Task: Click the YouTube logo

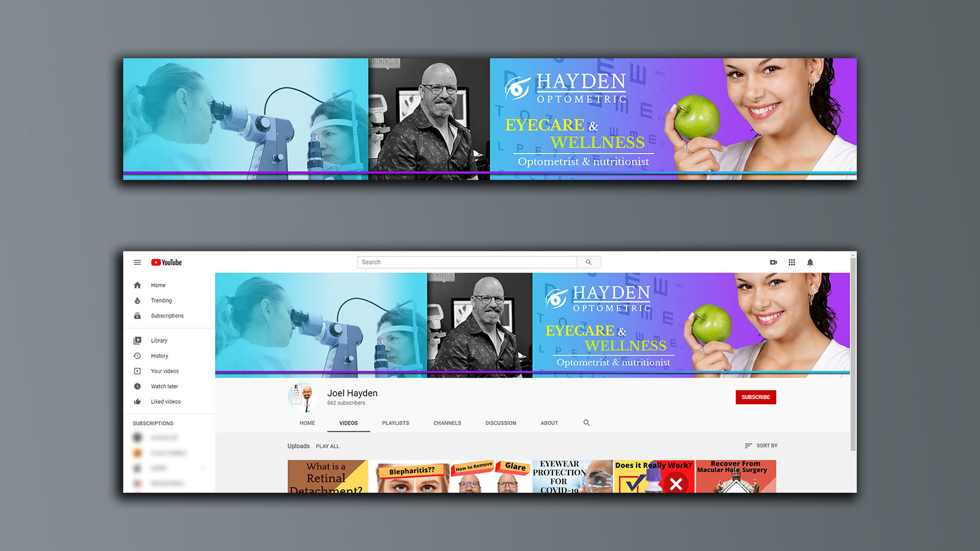Action: tap(167, 262)
